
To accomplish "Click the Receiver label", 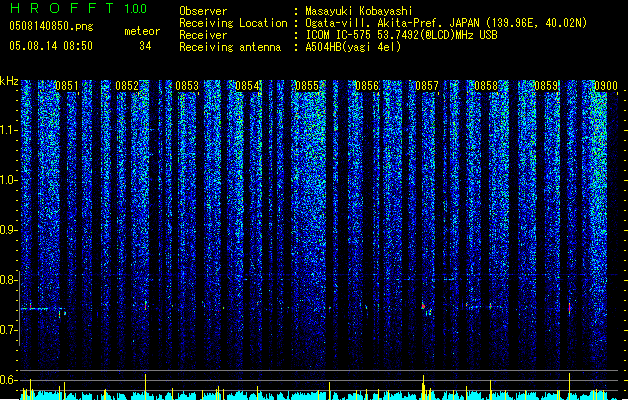I will [203, 35].
